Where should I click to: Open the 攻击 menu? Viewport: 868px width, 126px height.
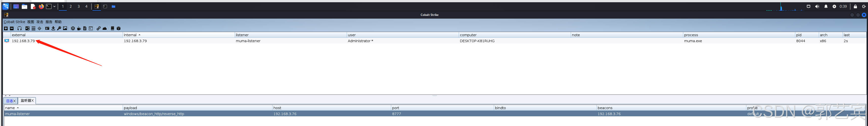(x=40, y=22)
